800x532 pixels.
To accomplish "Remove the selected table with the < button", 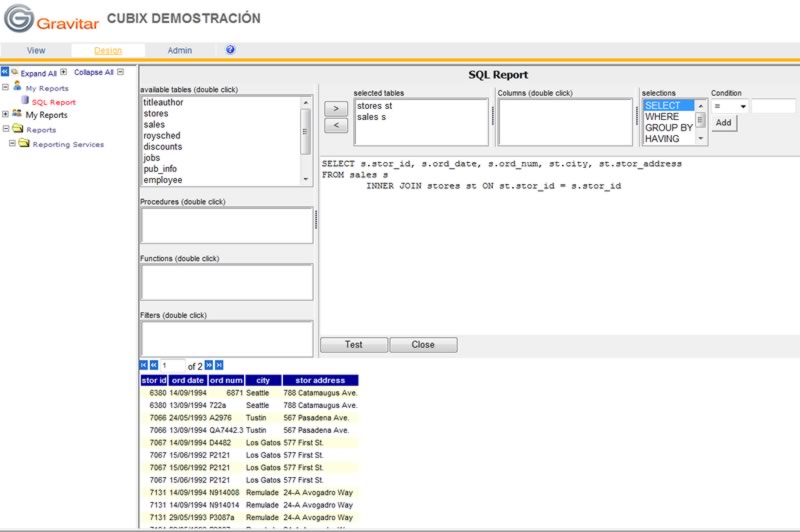I will pyautogui.click(x=336, y=125).
